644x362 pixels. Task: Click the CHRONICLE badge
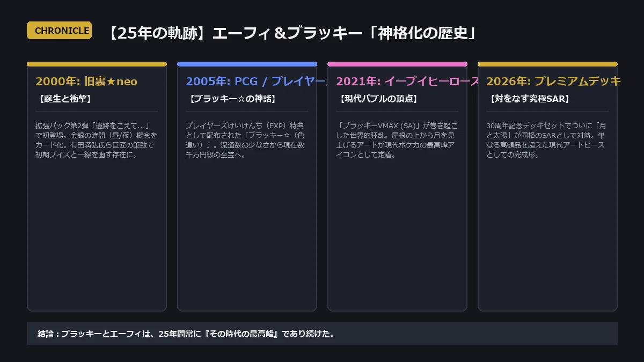[x=59, y=31]
